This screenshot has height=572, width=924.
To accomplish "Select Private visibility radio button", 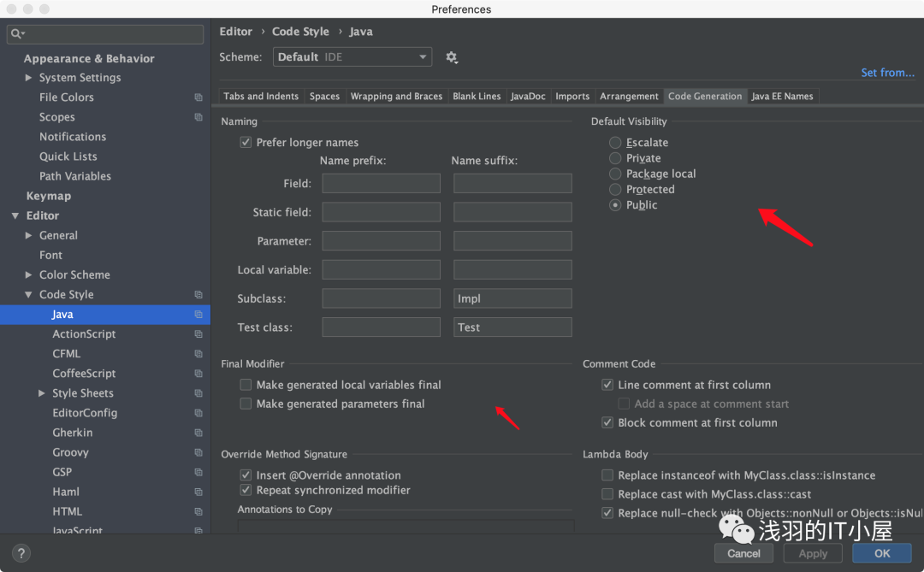I will (615, 158).
